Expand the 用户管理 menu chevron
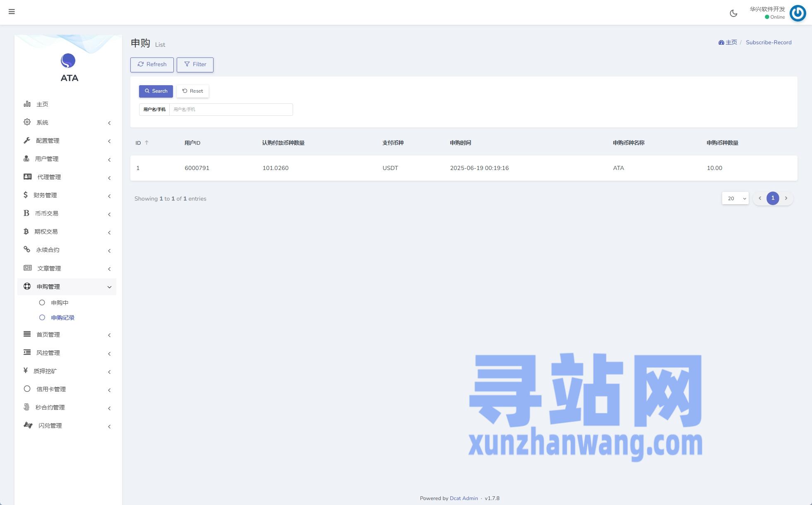The image size is (812, 505). point(109,160)
